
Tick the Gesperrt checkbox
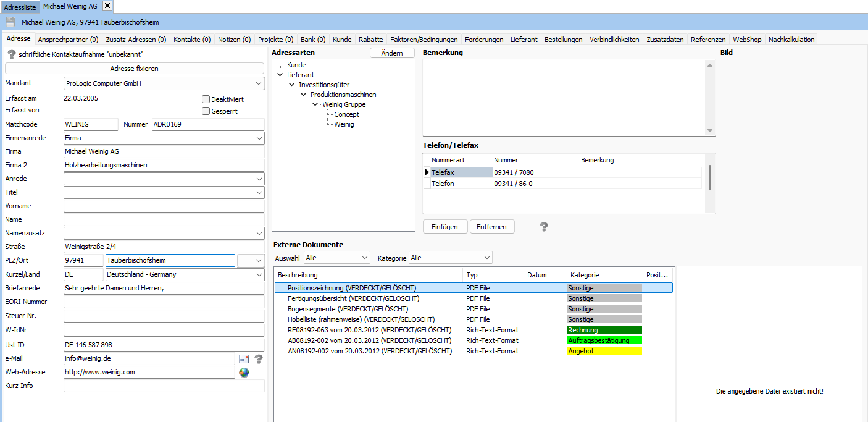[x=206, y=111]
